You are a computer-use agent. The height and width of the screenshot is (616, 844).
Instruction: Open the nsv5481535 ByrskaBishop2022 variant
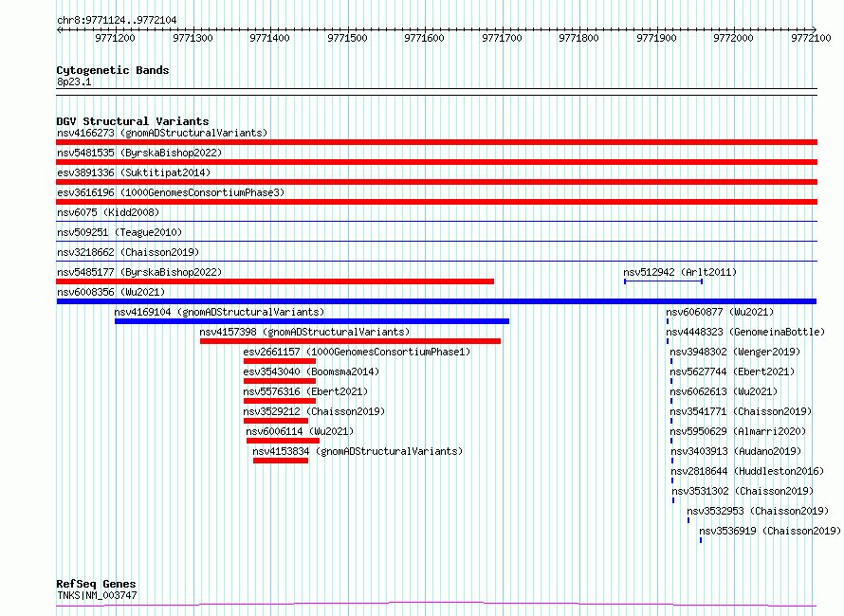pos(139,153)
